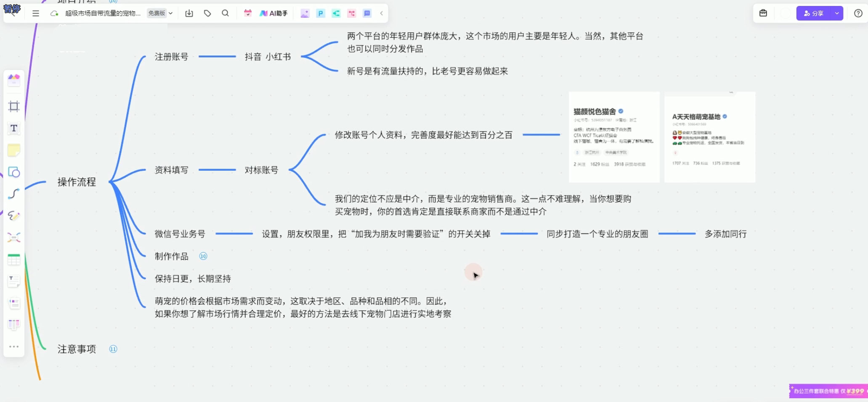Open the export/download icon
The width and height of the screenshot is (868, 402).
(189, 13)
